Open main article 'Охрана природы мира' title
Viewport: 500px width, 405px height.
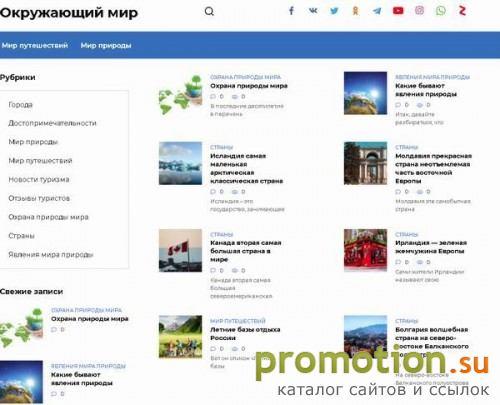249,86
